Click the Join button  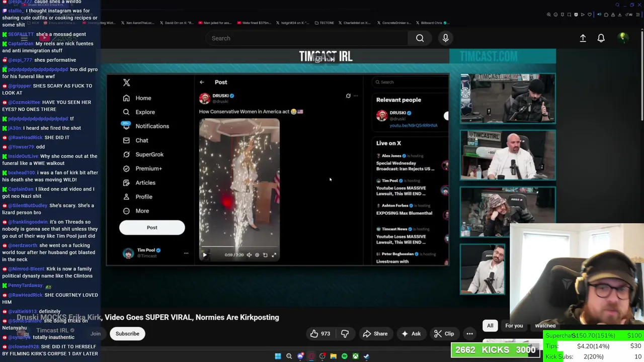(x=96, y=334)
